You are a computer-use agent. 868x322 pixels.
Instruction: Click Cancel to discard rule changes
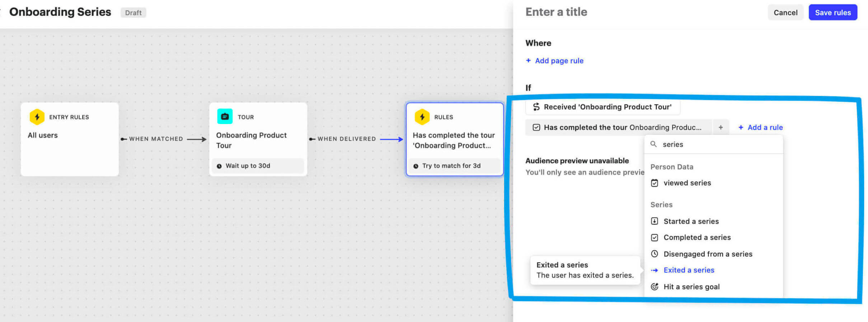click(785, 13)
